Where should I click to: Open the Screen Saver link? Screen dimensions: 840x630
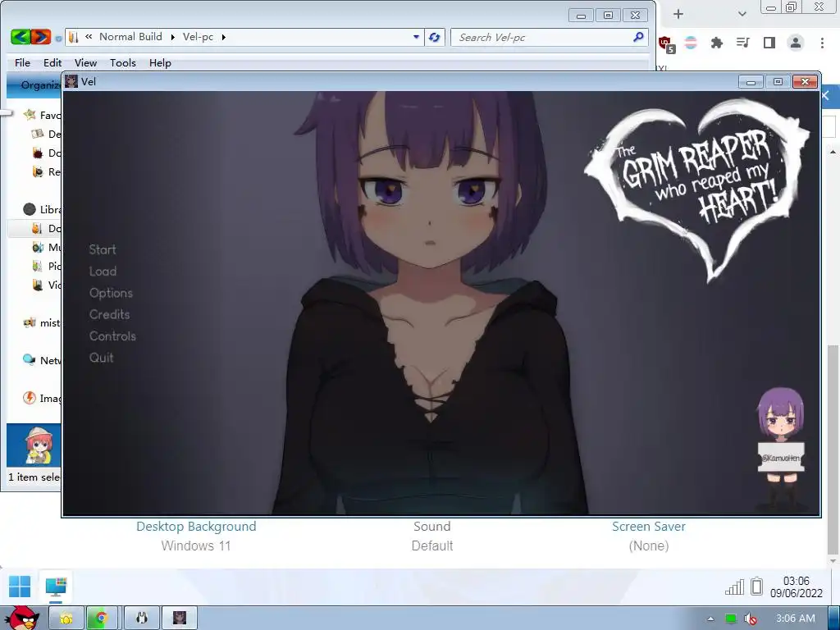coord(649,527)
